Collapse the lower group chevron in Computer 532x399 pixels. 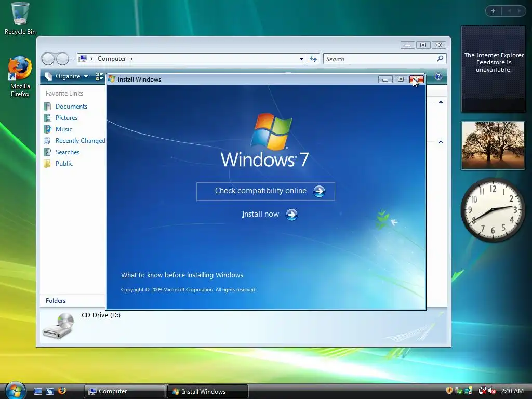pos(441,141)
